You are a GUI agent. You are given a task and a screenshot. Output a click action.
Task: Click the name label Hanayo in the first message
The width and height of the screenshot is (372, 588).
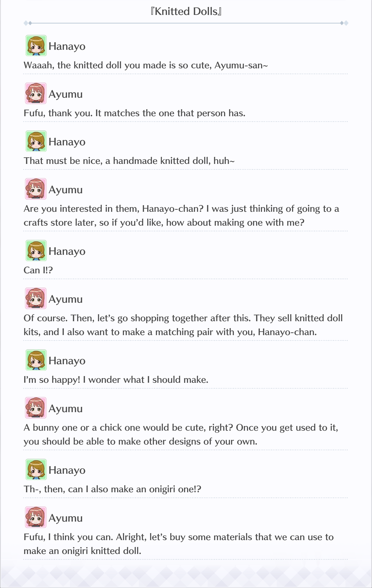[67, 46]
